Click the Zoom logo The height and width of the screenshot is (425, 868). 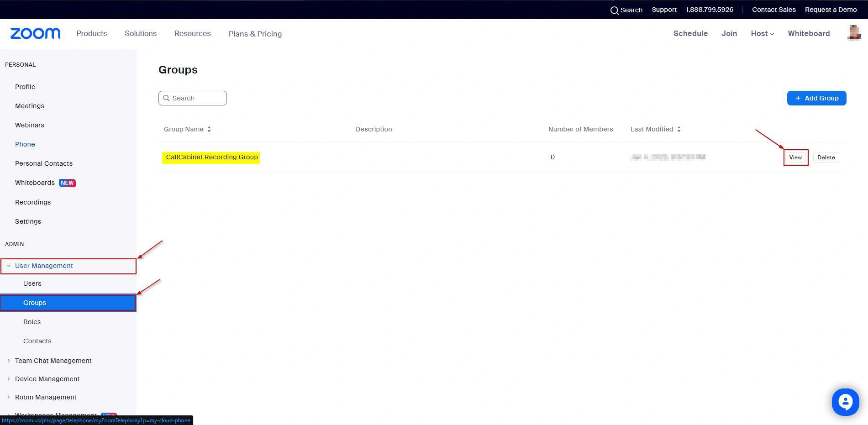point(35,33)
